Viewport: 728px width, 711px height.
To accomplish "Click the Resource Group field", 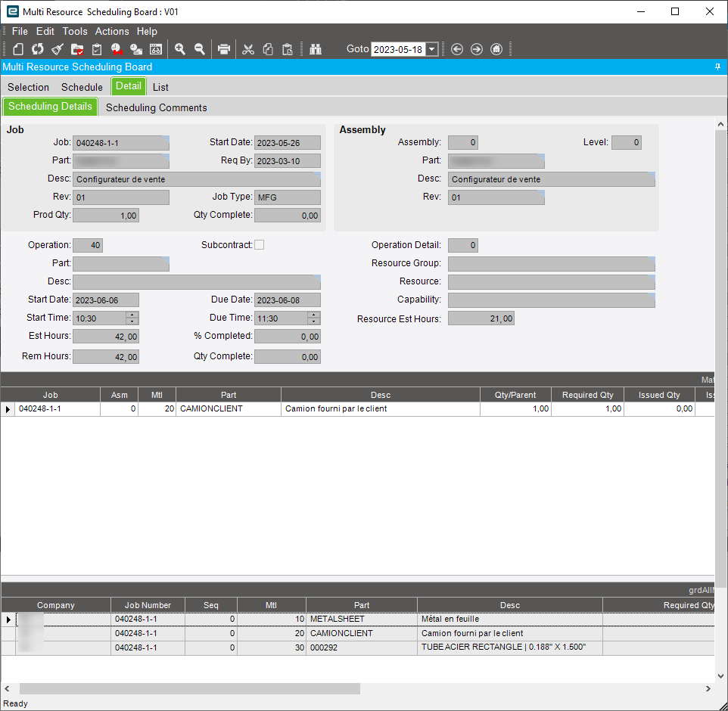I will point(552,264).
